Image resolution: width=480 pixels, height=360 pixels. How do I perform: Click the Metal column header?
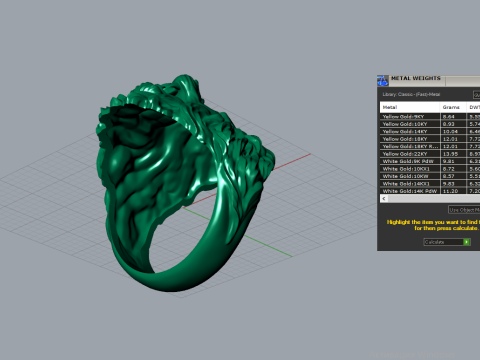(410, 107)
